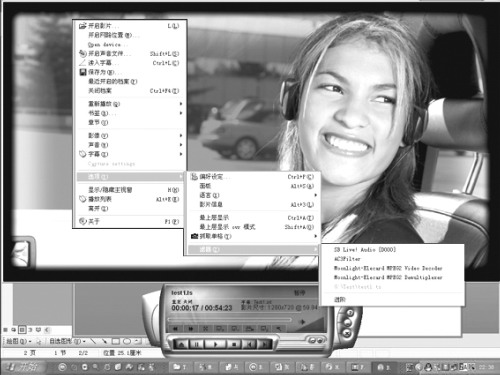Image resolution: width=500 pixels, height=375 pixels.
Task: Click the open folder icon beside 开启影片
Action: tap(82, 26)
